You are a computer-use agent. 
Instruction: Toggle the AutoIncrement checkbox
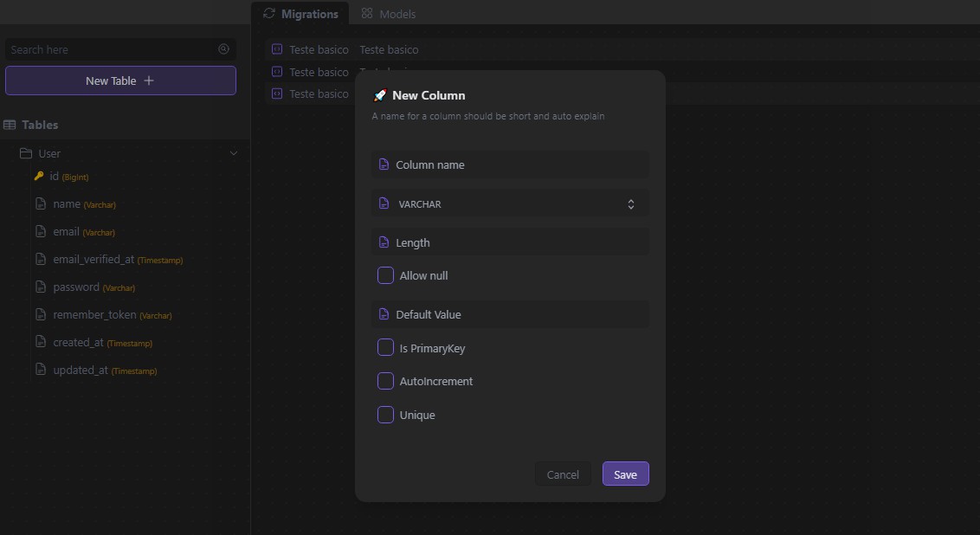coord(386,381)
